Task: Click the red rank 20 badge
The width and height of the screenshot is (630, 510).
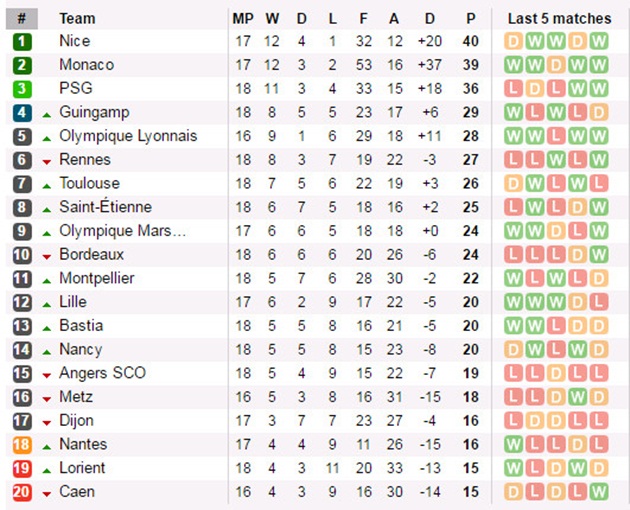Action: [22, 492]
